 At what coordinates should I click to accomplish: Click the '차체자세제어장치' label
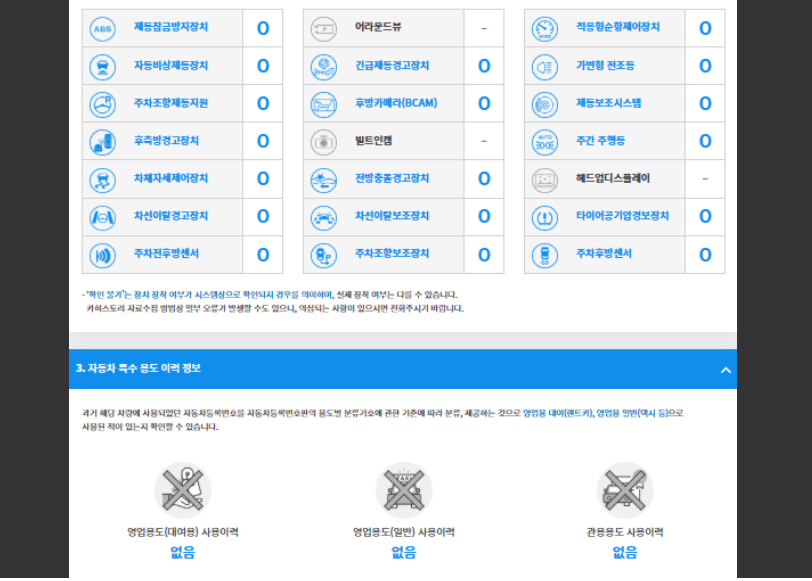[171, 178]
